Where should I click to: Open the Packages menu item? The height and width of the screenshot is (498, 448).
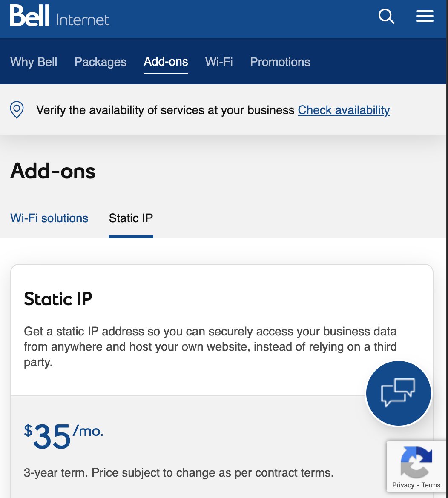coord(101,62)
